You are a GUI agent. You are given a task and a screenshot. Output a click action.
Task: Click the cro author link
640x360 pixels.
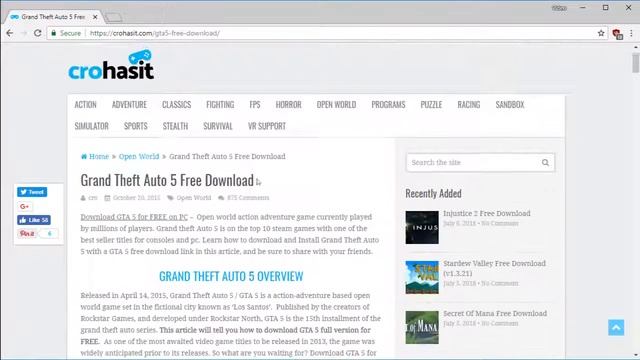[93, 198]
